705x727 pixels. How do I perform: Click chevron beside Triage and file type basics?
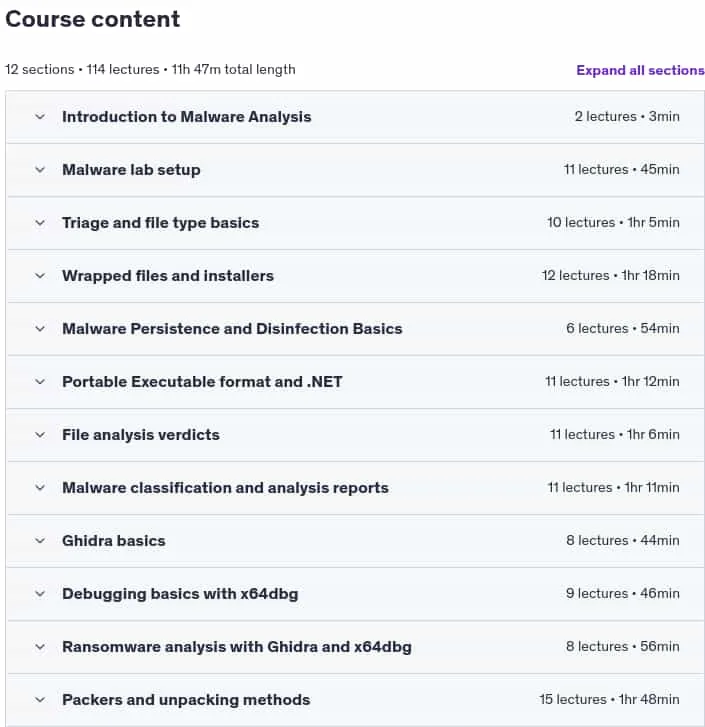(x=40, y=223)
